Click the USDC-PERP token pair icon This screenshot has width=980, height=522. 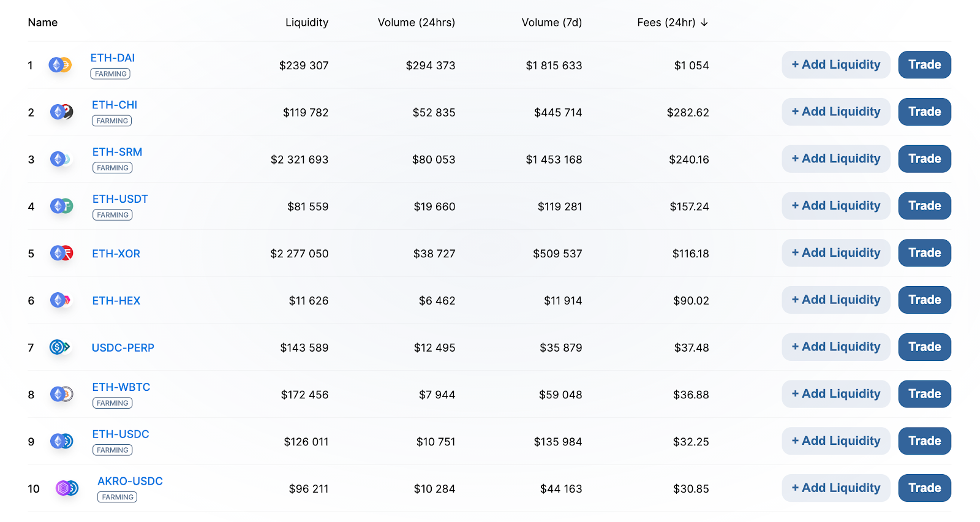[59, 347]
